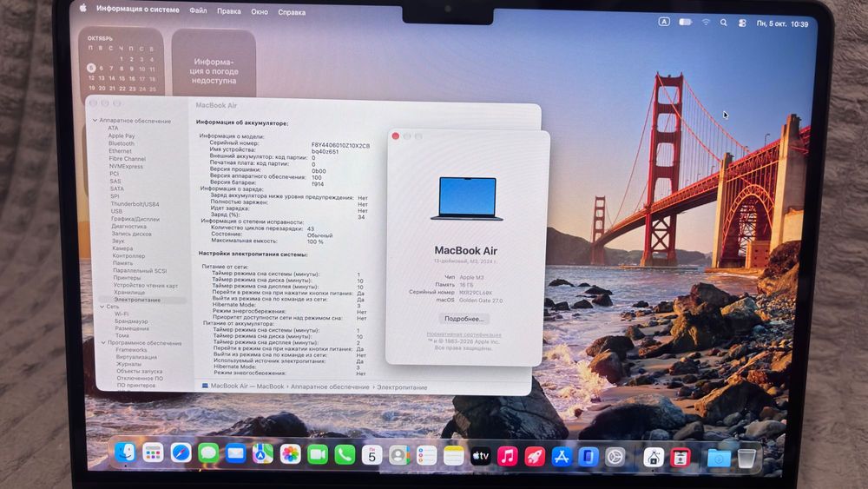Open the Файл menu
Image resolution: width=868 pixels, height=489 pixels.
click(198, 10)
